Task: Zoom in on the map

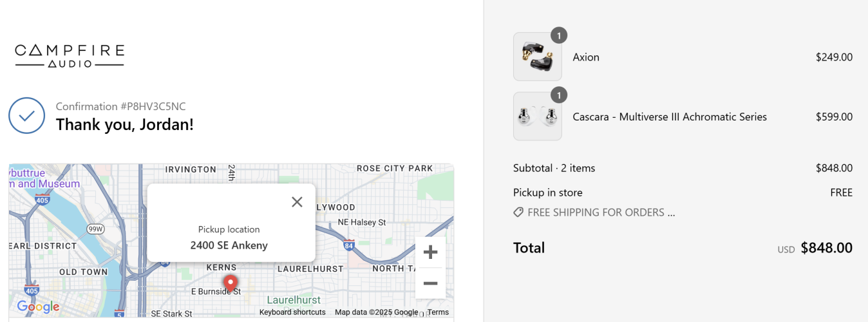Action: (x=430, y=252)
